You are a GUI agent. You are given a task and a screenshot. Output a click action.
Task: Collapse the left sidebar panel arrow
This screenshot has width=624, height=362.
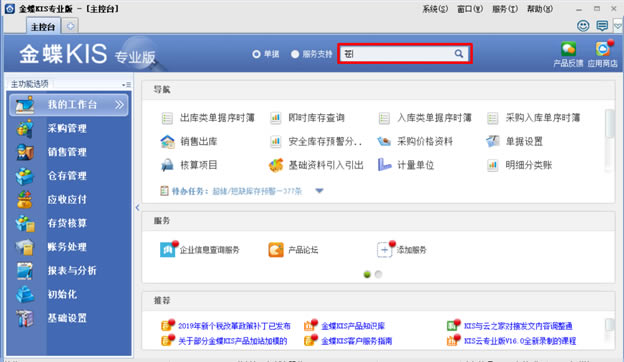(137, 207)
